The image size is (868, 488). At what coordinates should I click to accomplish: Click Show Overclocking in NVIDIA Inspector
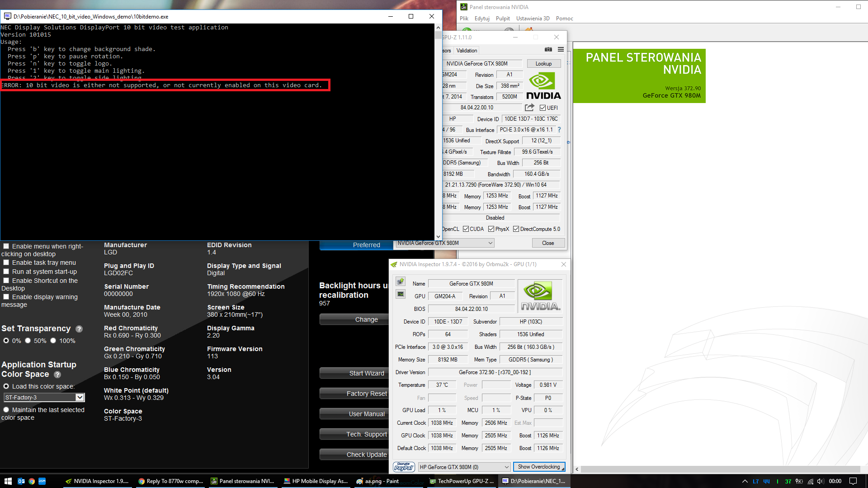pos(539,467)
